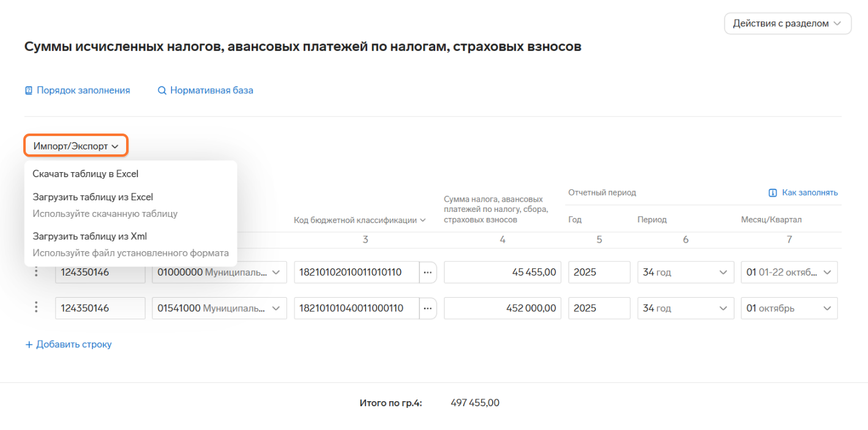The height and width of the screenshot is (430, 868).
Task: Click the book icon near Порядок заполнения
Action: [28, 91]
